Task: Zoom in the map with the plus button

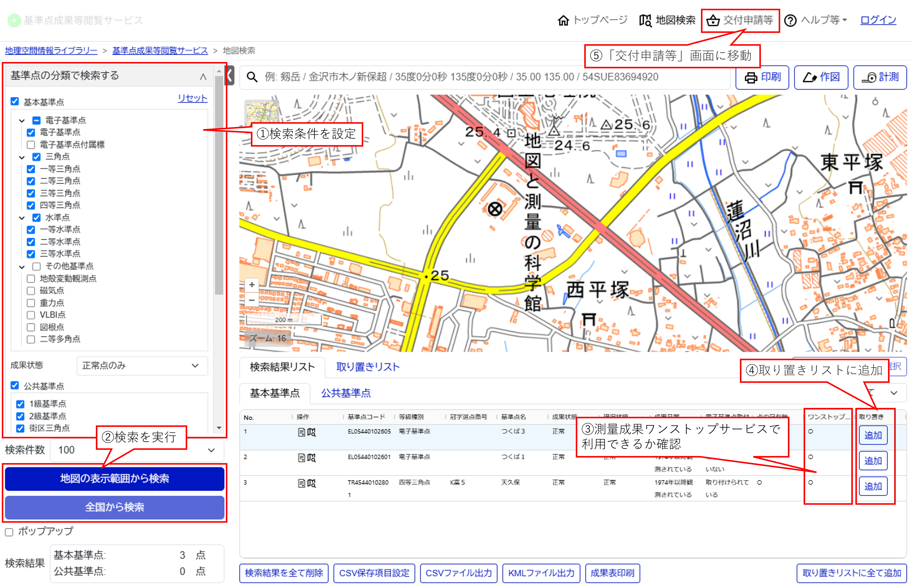Action: point(252,285)
